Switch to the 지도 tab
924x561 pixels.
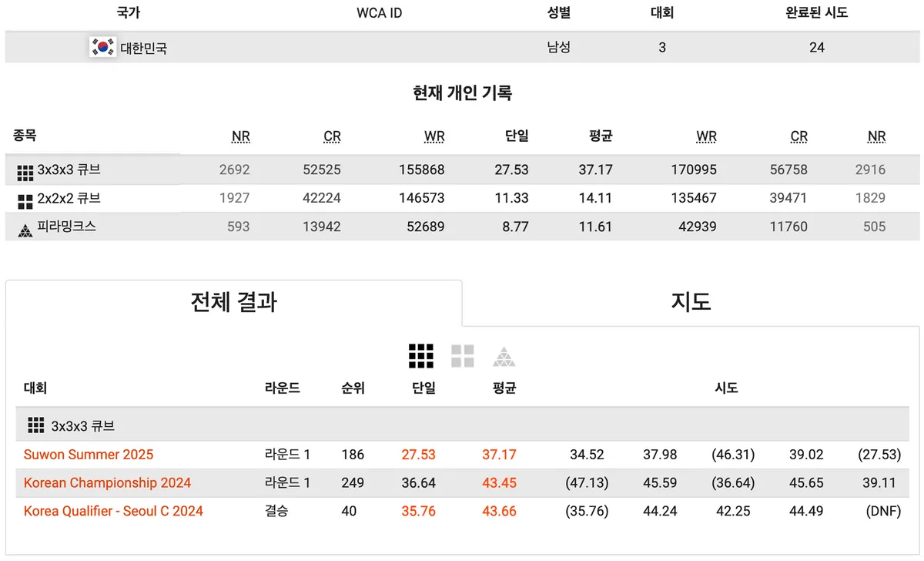(x=691, y=303)
